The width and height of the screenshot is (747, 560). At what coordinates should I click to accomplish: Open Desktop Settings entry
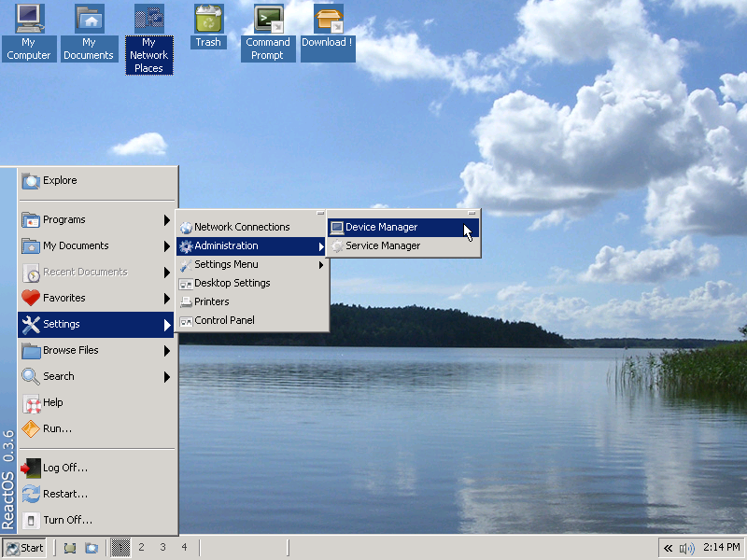coord(251,284)
